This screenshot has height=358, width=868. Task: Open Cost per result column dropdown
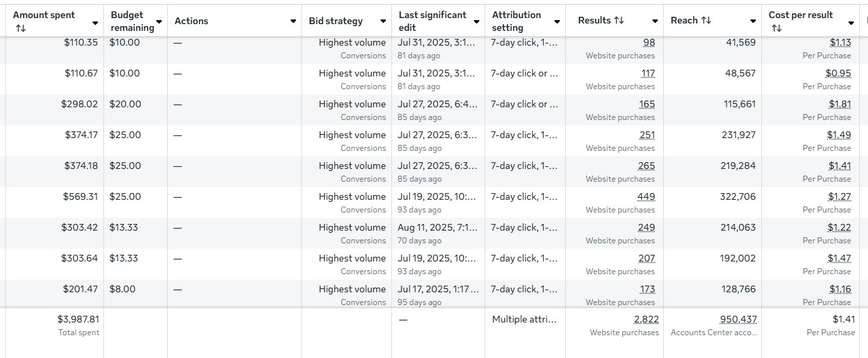pos(851,22)
